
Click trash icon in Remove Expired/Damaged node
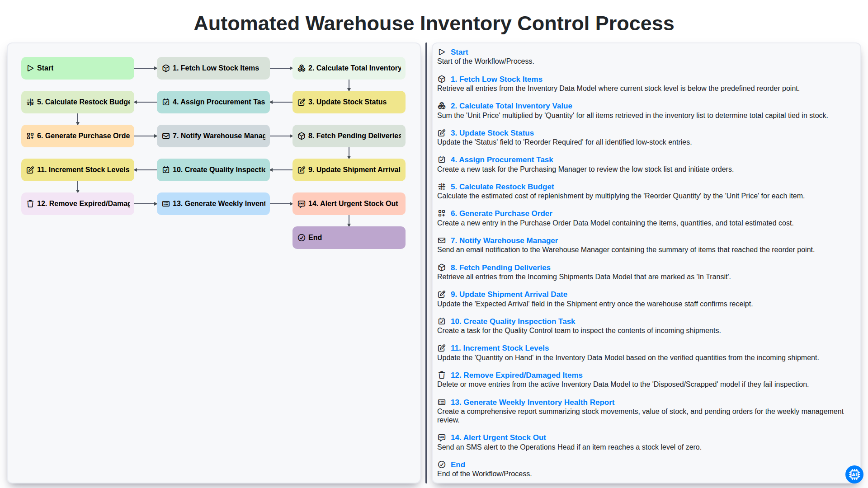(30, 204)
